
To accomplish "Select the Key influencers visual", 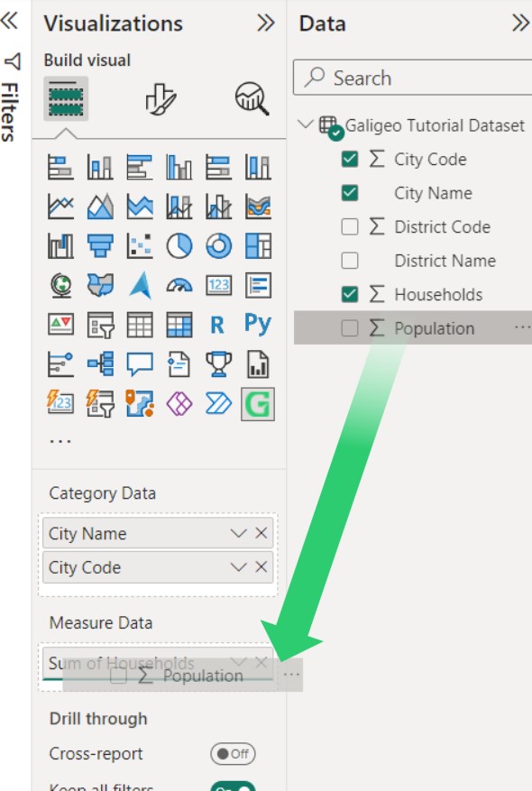I will (60, 363).
